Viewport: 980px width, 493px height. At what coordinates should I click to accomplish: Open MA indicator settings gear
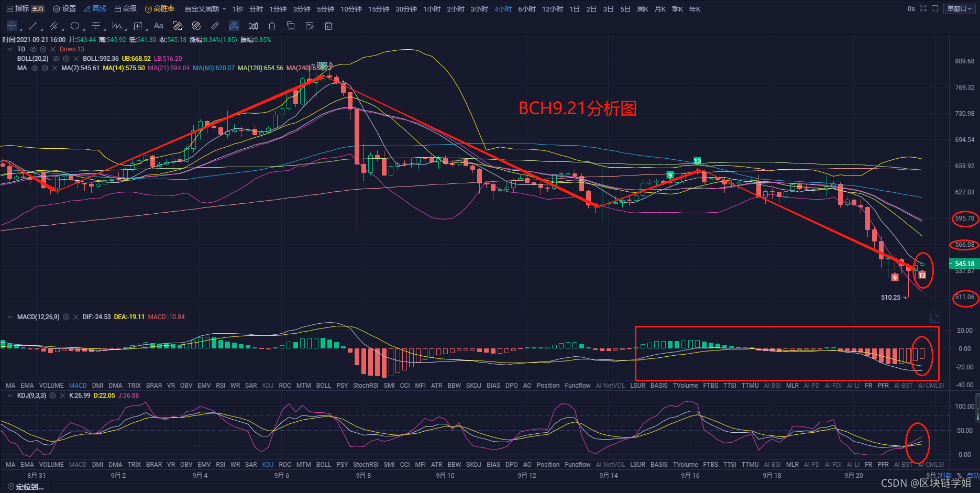tap(45, 68)
